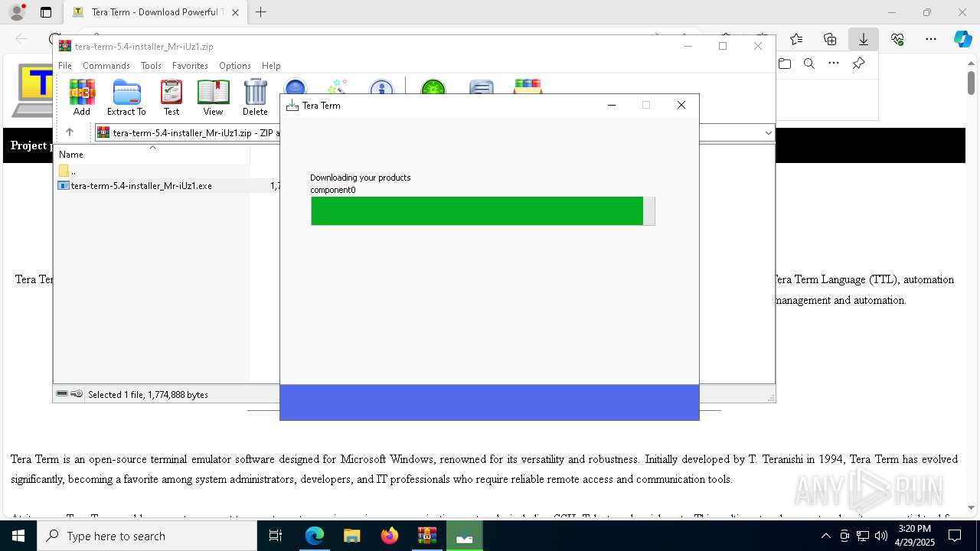Click the Delete trash icon in WinRAR

click(x=255, y=97)
